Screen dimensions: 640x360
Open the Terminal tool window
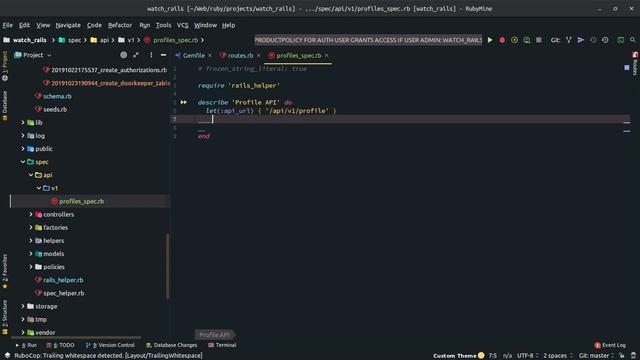coord(222,345)
